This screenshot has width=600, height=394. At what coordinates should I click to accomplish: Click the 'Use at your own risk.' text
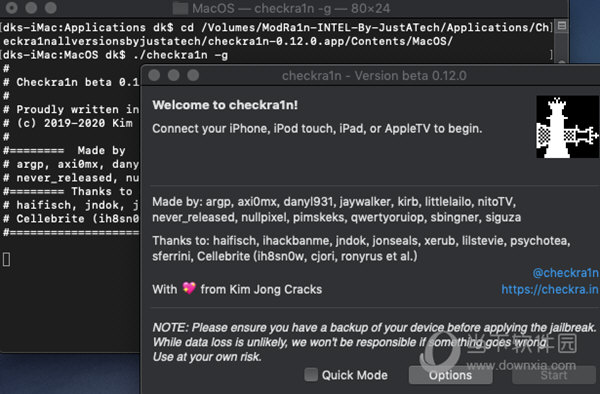pos(207,357)
